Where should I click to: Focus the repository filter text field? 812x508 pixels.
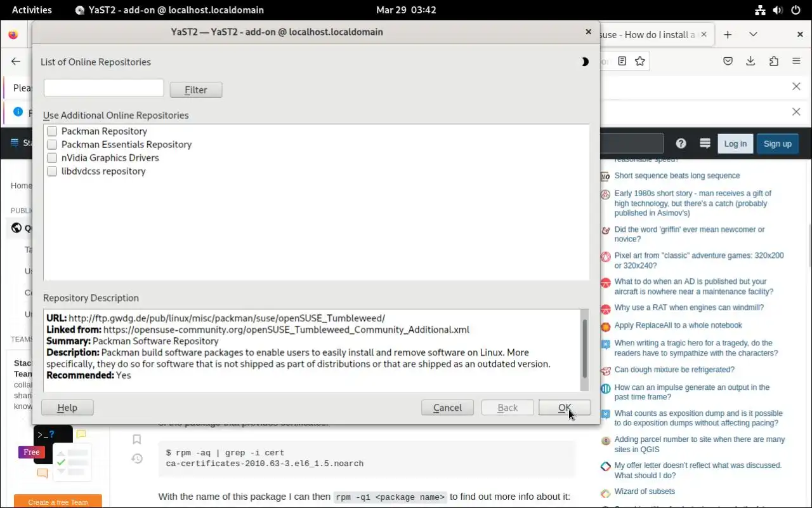104,88
